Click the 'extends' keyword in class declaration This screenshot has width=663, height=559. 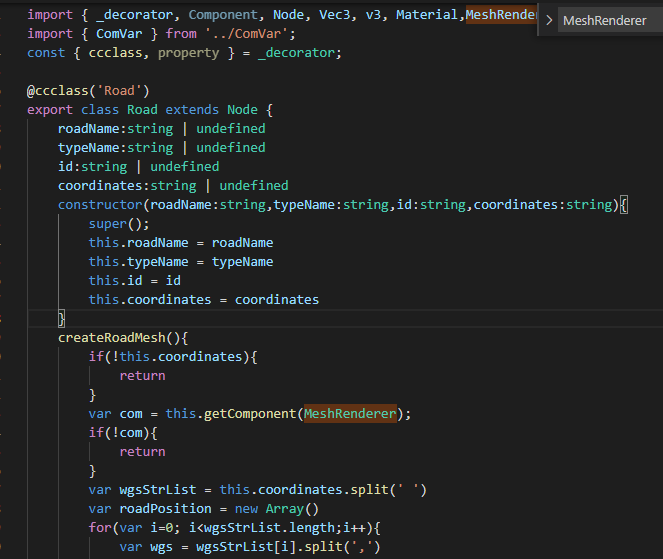(x=192, y=110)
